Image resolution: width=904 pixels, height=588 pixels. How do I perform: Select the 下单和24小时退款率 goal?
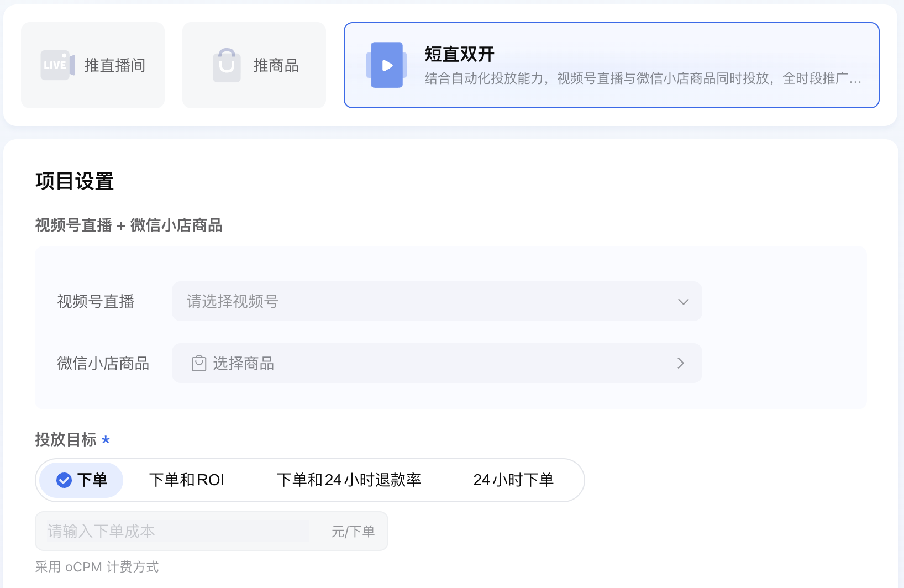pyautogui.click(x=349, y=480)
